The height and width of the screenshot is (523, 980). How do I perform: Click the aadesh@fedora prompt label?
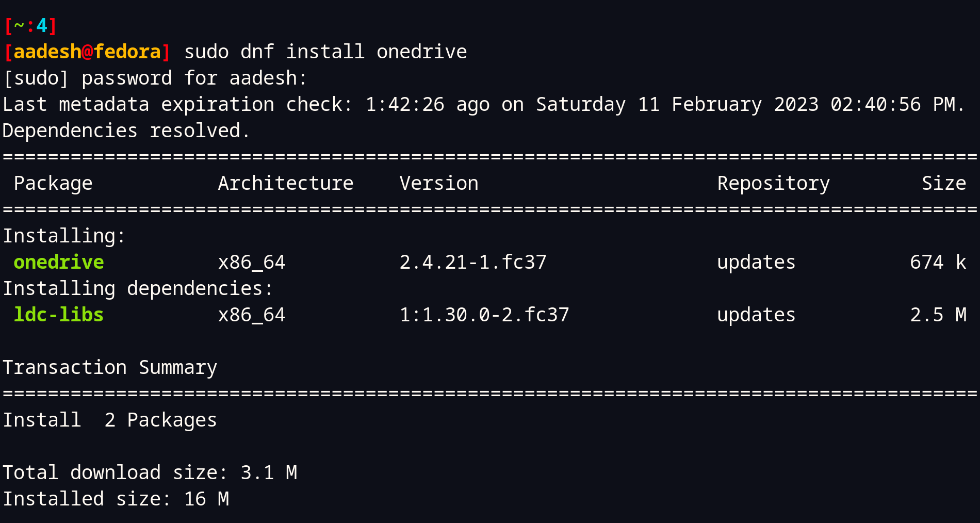click(88, 51)
